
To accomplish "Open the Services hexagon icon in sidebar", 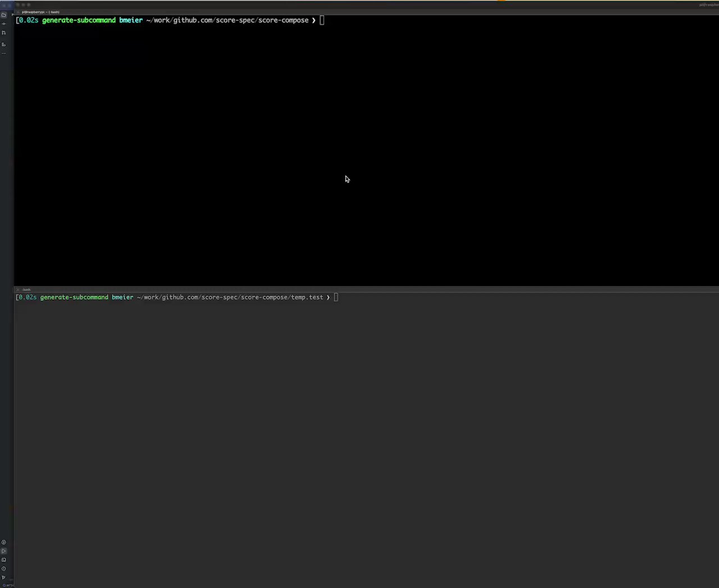I will pyautogui.click(x=4, y=543).
